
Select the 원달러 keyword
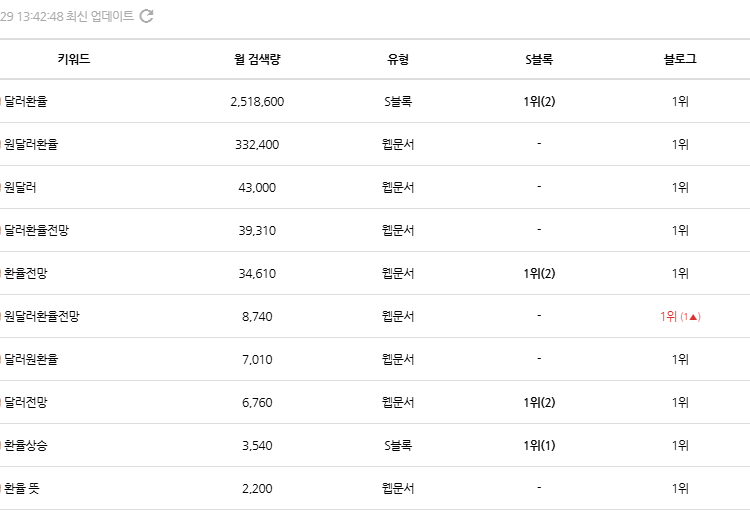tap(20, 187)
